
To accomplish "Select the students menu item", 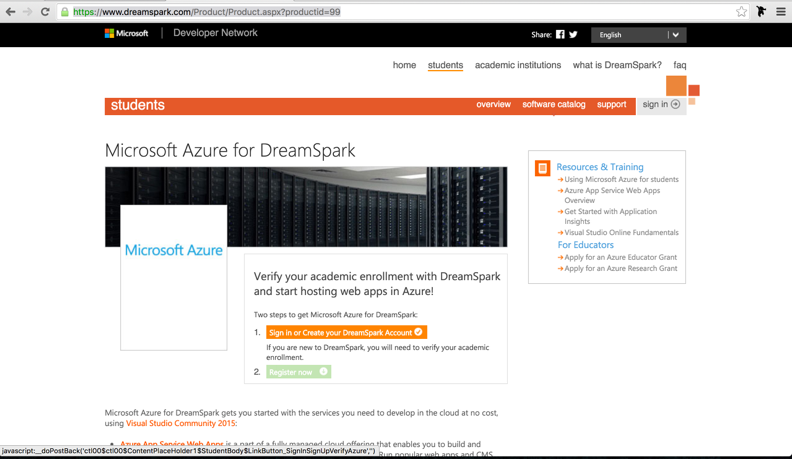I will pos(446,65).
